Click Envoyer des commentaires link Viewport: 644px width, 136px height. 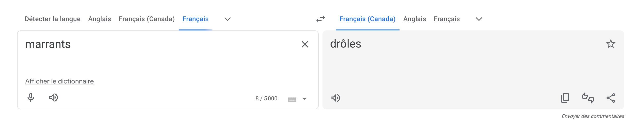point(593,116)
